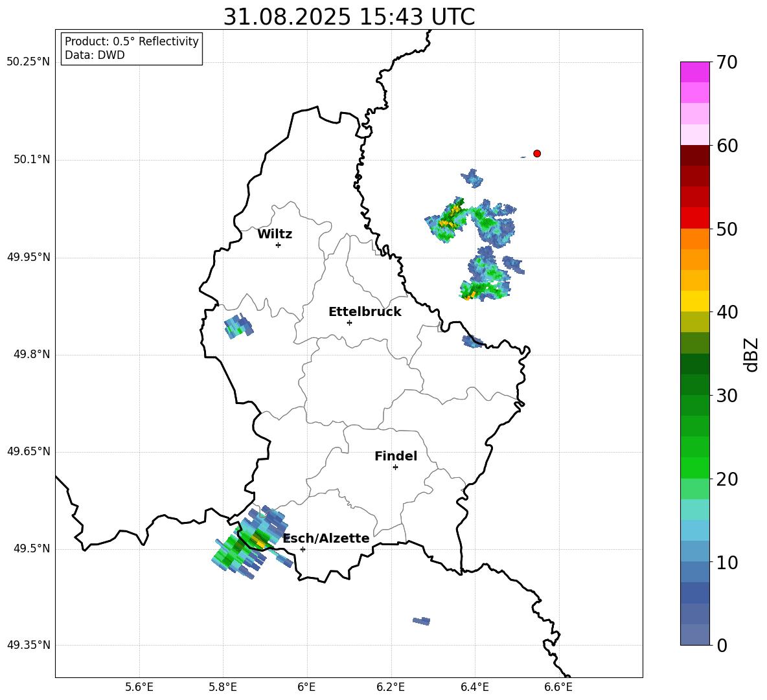The height and width of the screenshot is (700, 767).
Task: Click the 5.6°E longitude label
Action: click(x=139, y=687)
